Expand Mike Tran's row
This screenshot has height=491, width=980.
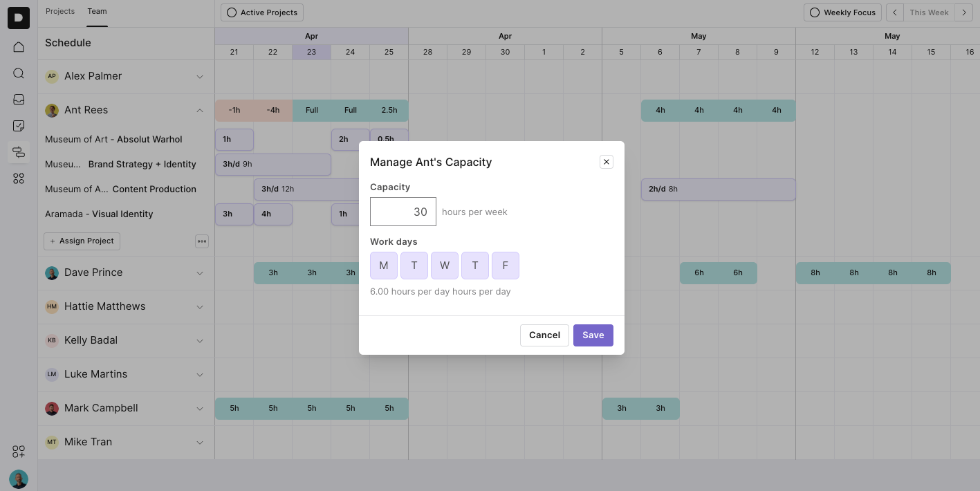pyautogui.click(x=200, y=443)
